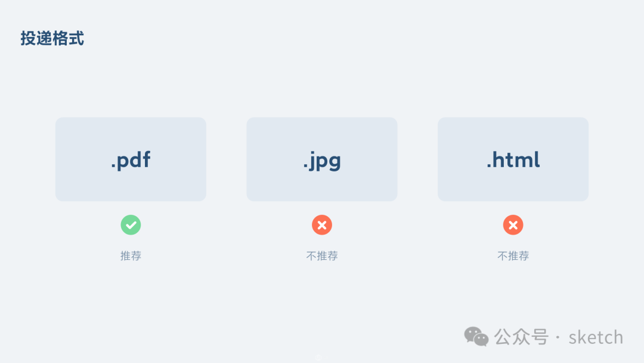Viewport: 644px width, 363px height.
Task: Click the 投递格式 slide title
Action: point(52,38)
